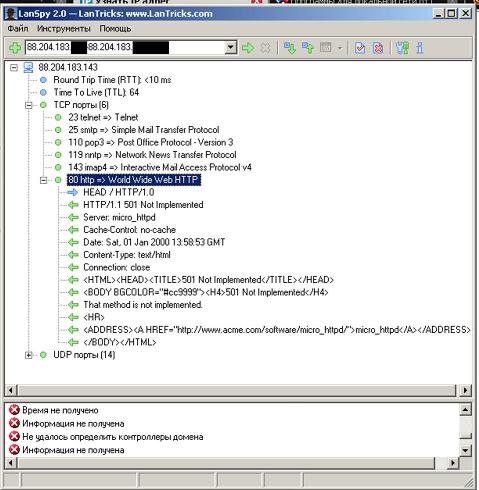Screen dimensions: 479x490
Task: Expand the UDP порты (14) node
Action: point(29,355)
